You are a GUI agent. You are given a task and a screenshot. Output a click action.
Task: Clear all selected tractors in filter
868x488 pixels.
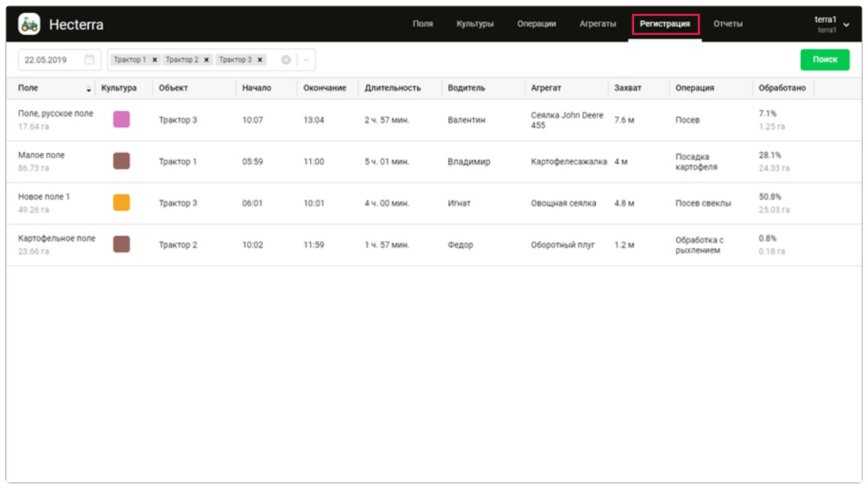pyautogui.click(x=286, y=60)
